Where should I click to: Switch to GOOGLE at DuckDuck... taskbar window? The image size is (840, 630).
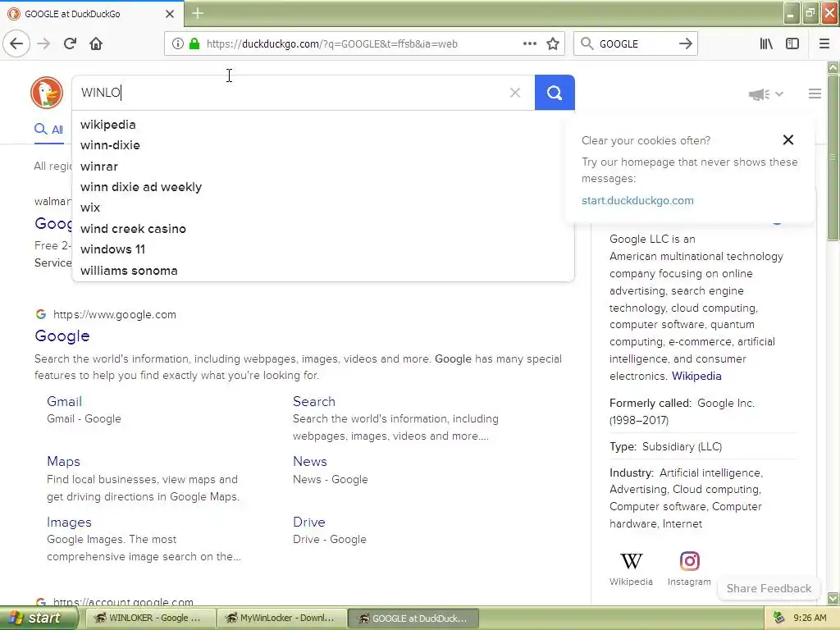[413, 619]
